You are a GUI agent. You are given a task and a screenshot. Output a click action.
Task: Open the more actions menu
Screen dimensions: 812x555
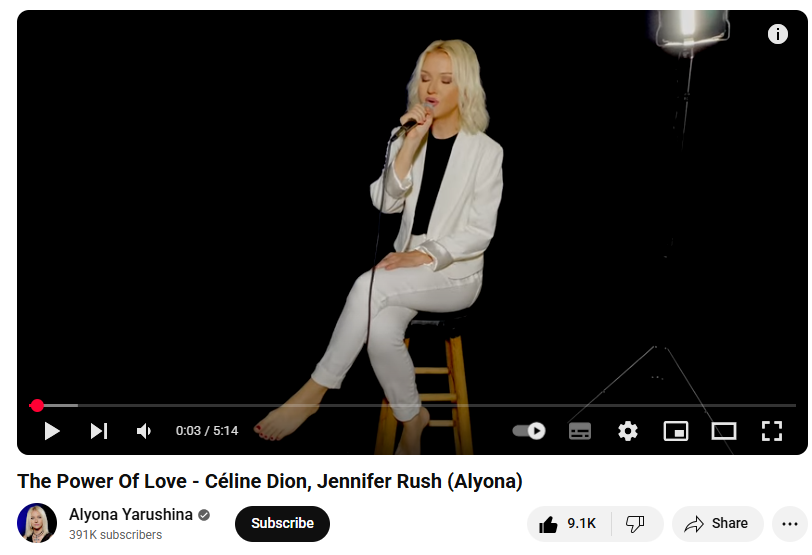click(x=789, y=524)
